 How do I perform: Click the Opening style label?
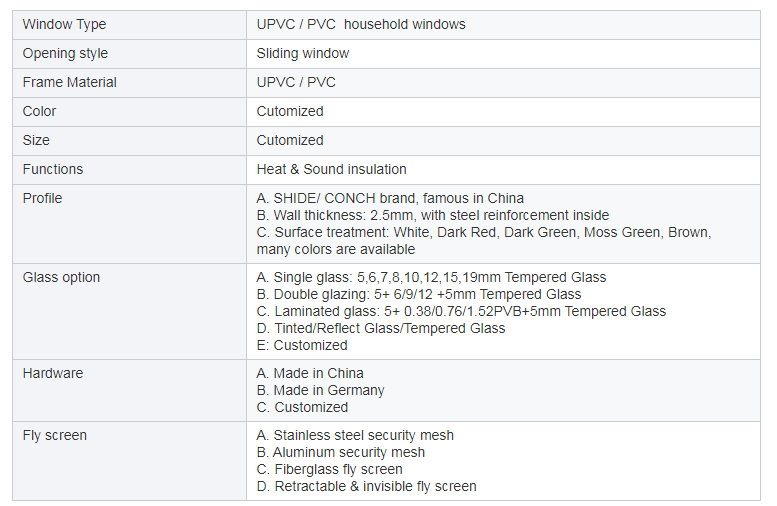(65, 54)
